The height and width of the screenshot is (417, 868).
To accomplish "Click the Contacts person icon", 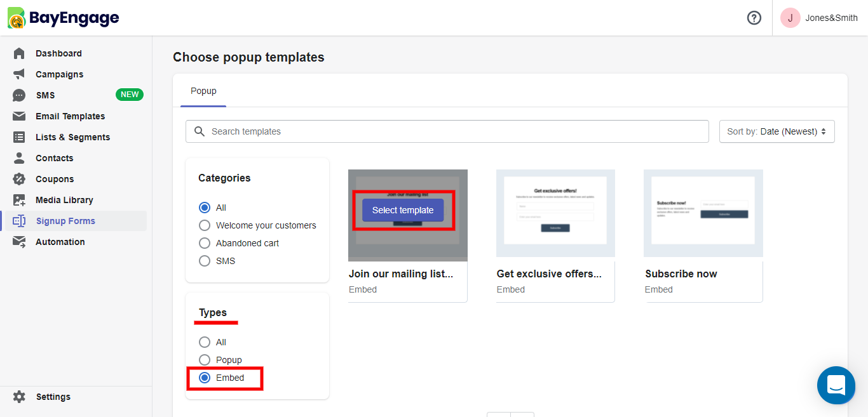I will (19, 158).
